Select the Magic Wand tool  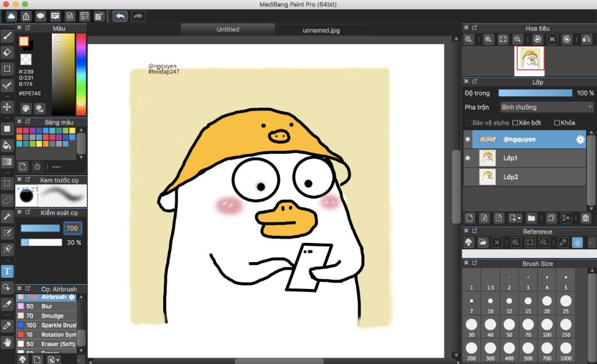7,217
